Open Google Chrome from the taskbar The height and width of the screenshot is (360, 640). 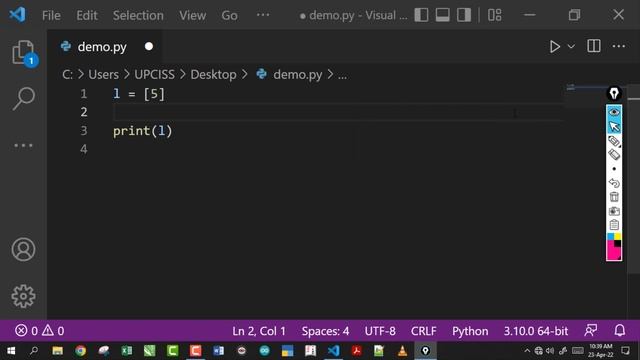[80, 351]
